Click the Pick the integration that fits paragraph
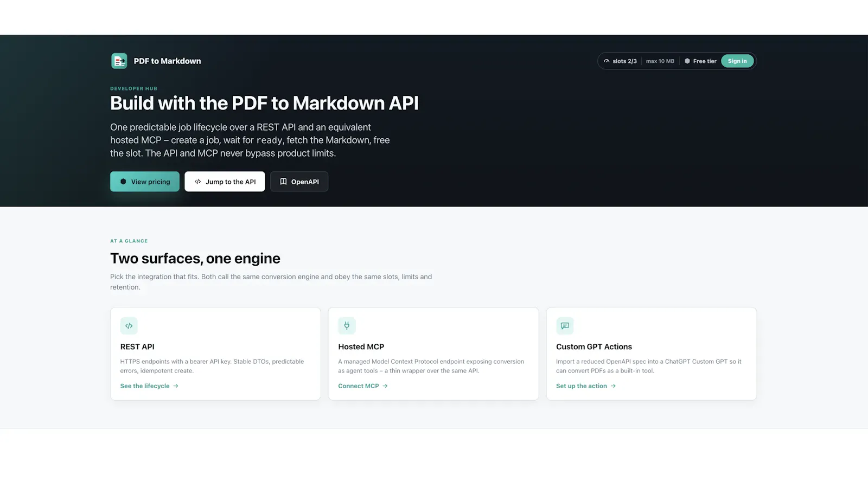868x488 pixels. (x=271, y=282)
